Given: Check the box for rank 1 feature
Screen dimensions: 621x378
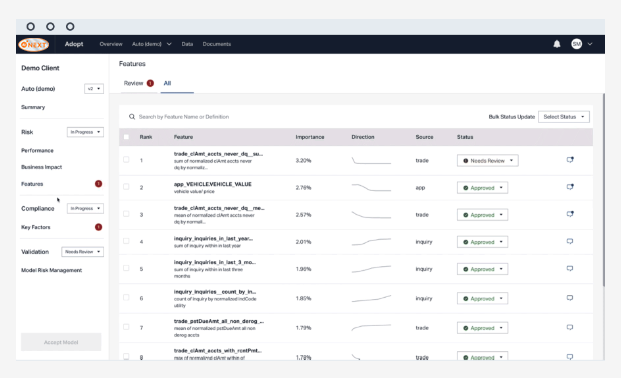Looking at the screenshot, I should [x=126, y=160].
